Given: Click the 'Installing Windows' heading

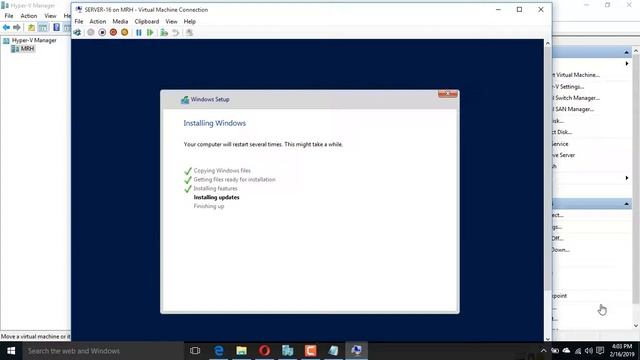Looking at the screenshot, I should pyautogui.click(x=214, y=123).
